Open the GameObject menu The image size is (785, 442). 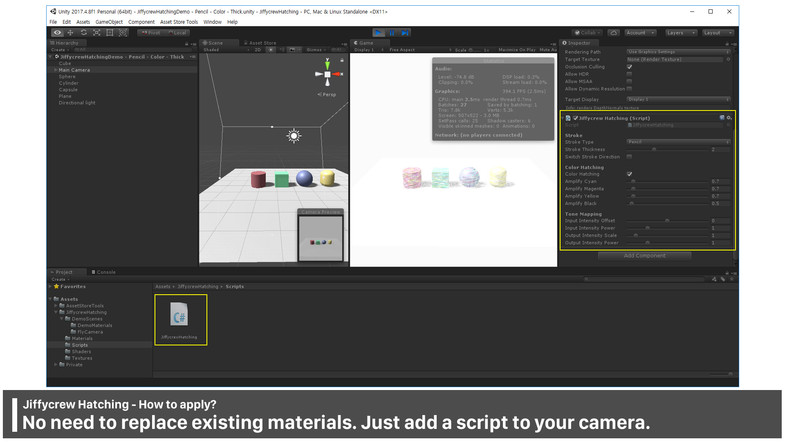(109, 22)
